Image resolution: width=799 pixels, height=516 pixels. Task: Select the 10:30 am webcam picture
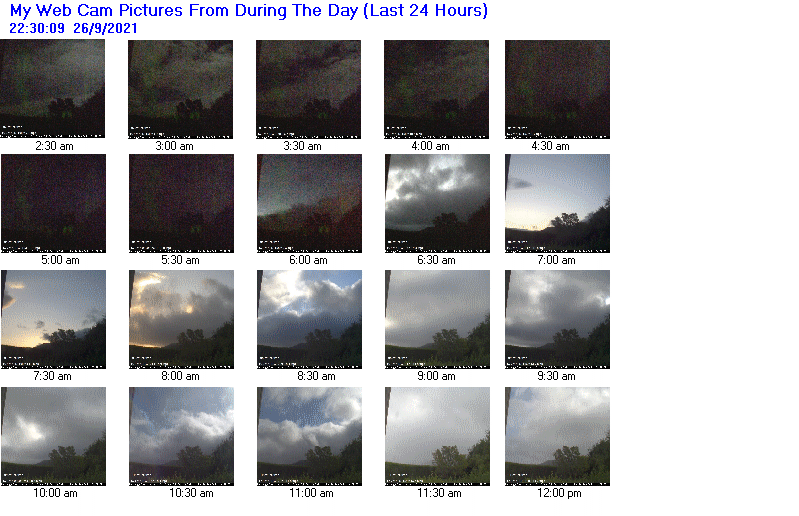point(181,436)
